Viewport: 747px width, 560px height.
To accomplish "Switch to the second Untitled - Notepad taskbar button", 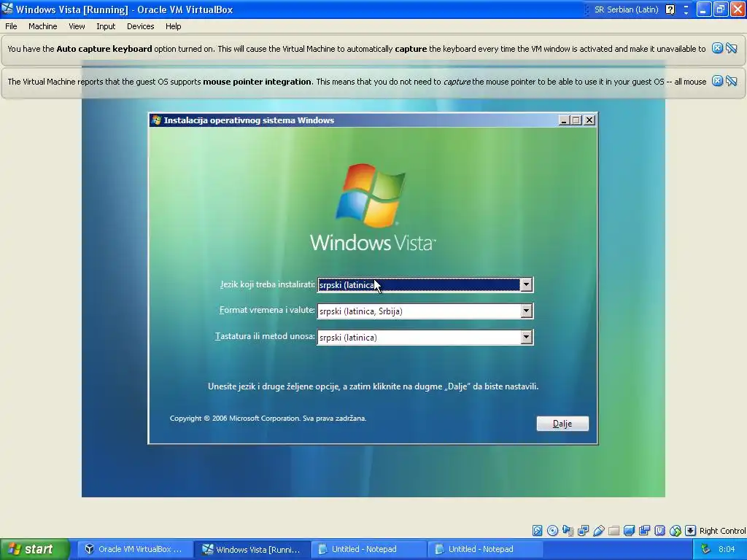I will tap(485, 549).
